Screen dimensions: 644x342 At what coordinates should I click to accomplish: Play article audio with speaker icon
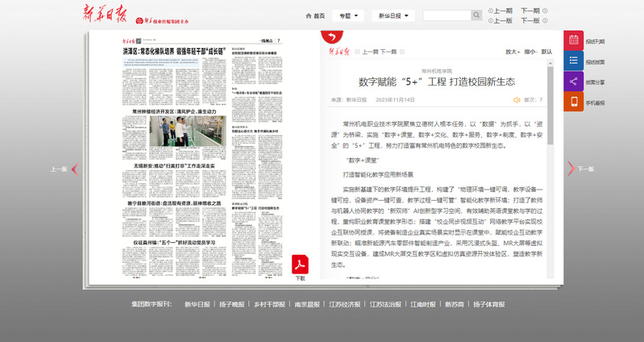click(x=517, y=100)
